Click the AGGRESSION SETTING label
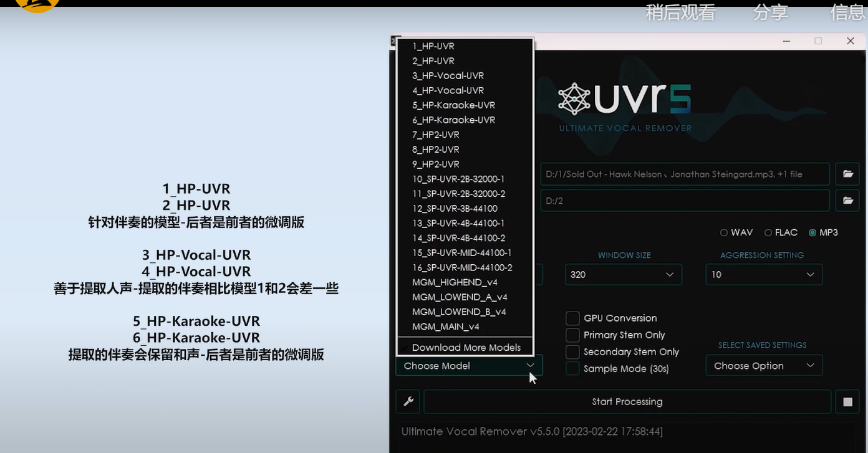 click(x=762, y=255)
